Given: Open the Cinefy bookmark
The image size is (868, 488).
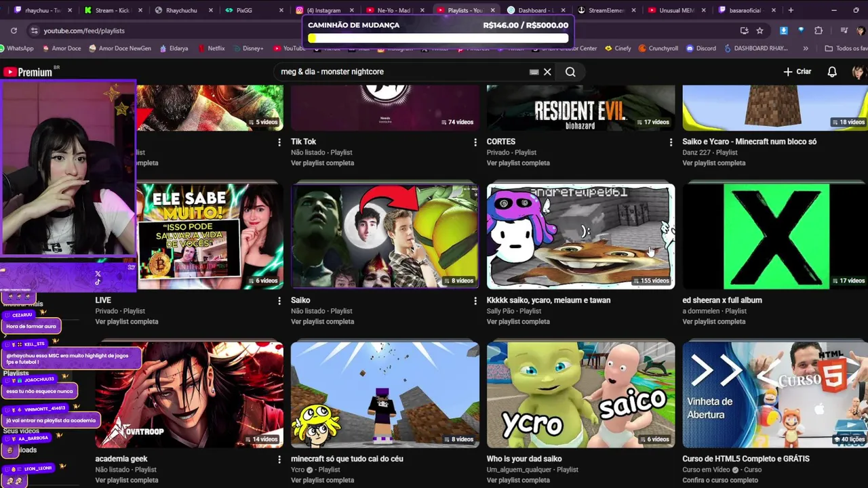Looking at the screenshot, I should (618, 49).
